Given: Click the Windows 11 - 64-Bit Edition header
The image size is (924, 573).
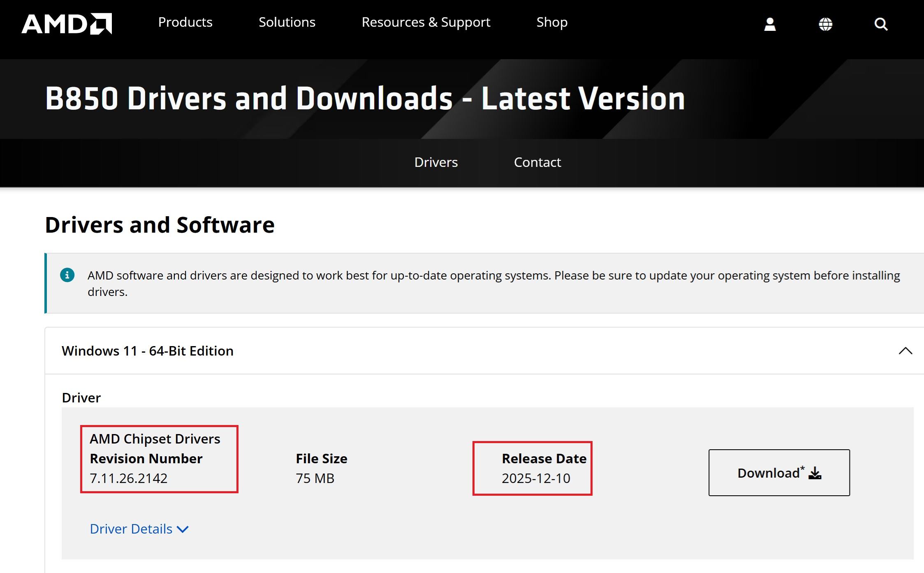Looking at the screenshot, I should tap(148, 351).
